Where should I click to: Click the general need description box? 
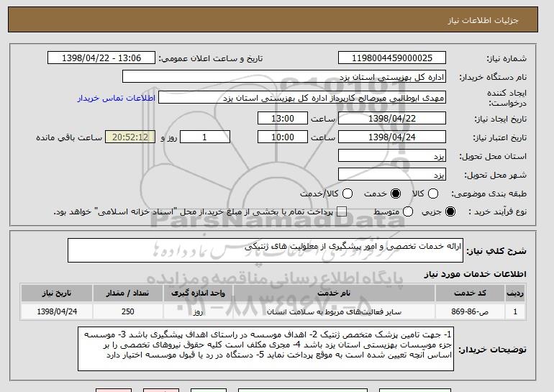click(265, 250)
